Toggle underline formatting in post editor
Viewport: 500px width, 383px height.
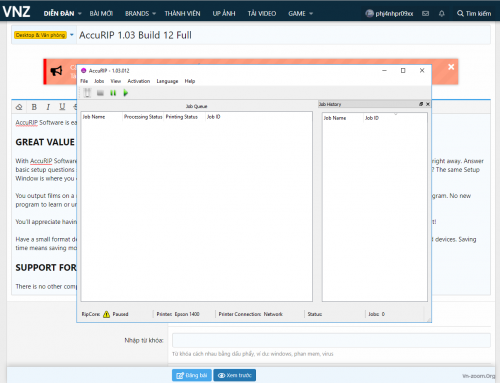click(62, 107)
